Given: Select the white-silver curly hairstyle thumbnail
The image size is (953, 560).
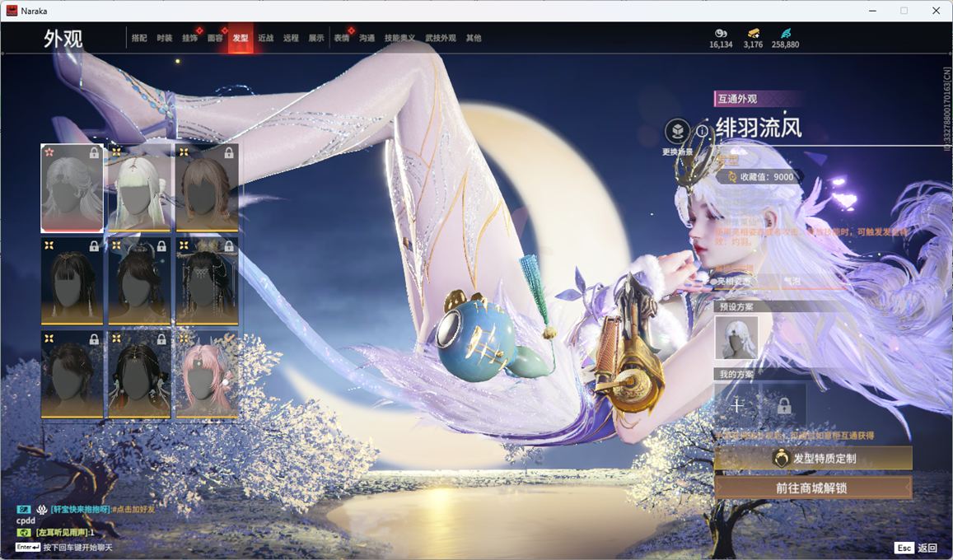Looking at the screenshot, I should tap(72, 189).
